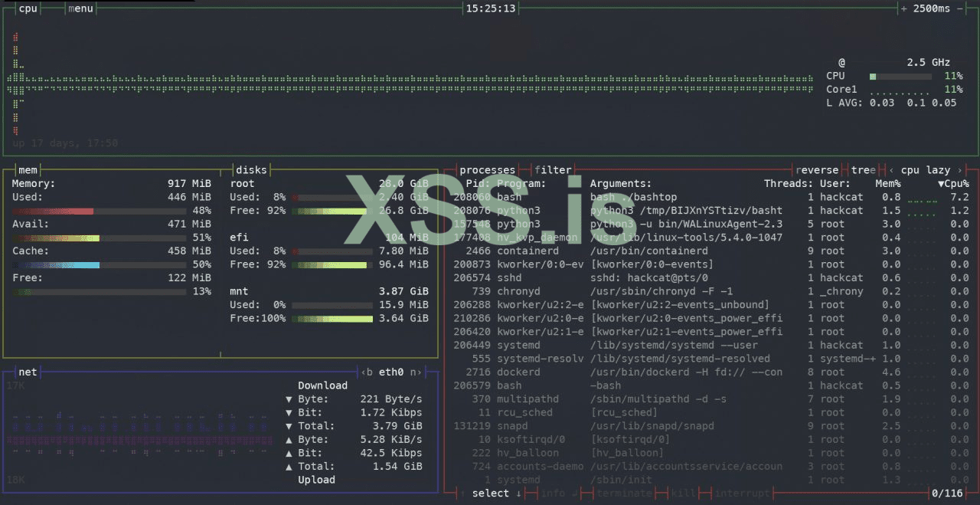
Task: Switch to previous network interface with b
Action: [x=366, y=372]
